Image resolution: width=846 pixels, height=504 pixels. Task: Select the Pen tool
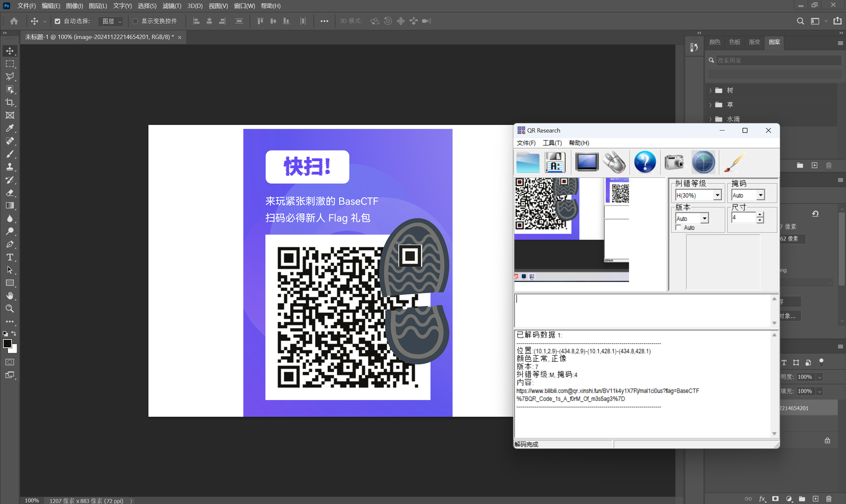[x=10, y=244]
